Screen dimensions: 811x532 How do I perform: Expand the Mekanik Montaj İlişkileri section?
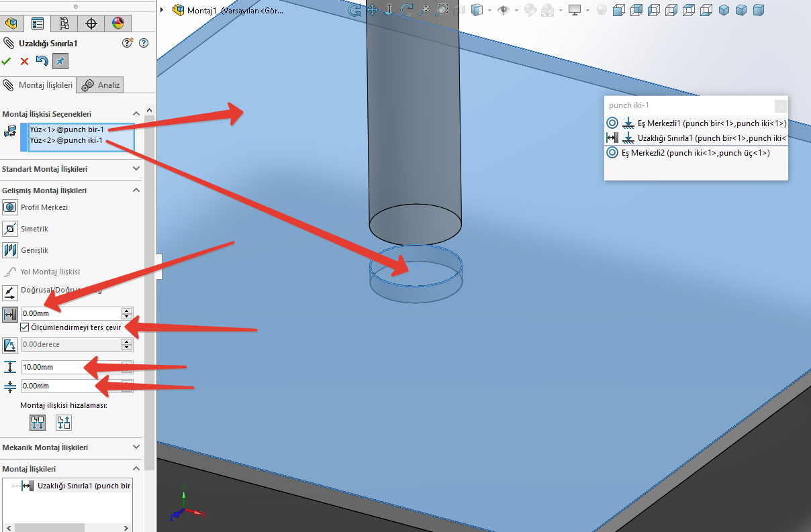click(x=135, y=447)
